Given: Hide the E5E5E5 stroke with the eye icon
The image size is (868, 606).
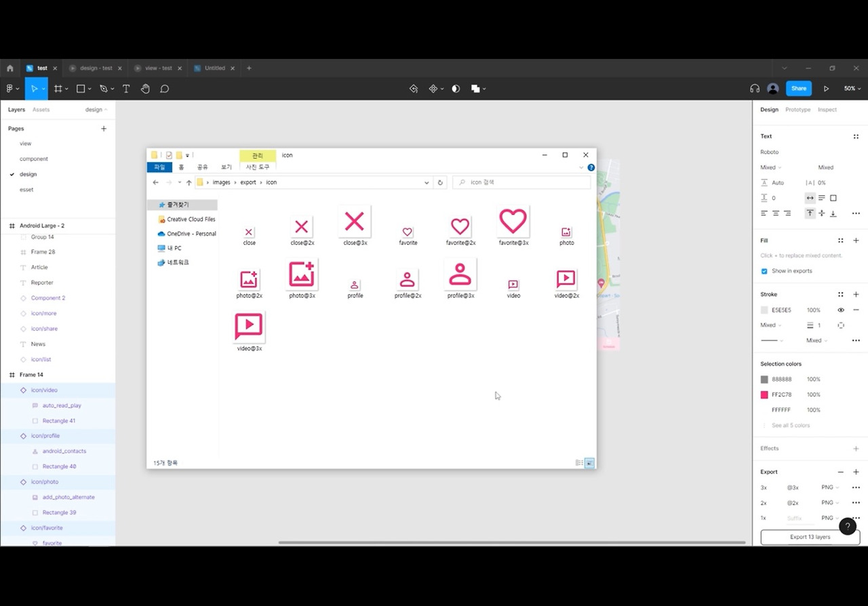Looking at the screenshot, I should coord(841,310).
